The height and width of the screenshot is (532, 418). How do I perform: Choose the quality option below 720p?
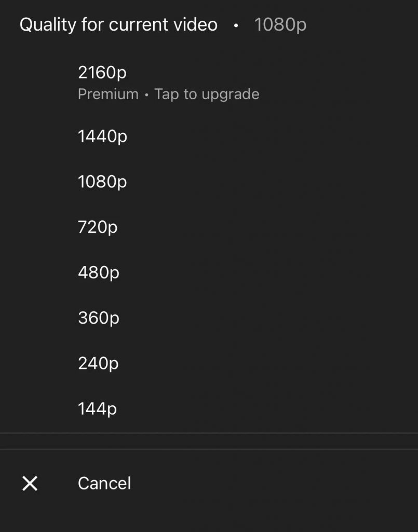tap(99, 272)
